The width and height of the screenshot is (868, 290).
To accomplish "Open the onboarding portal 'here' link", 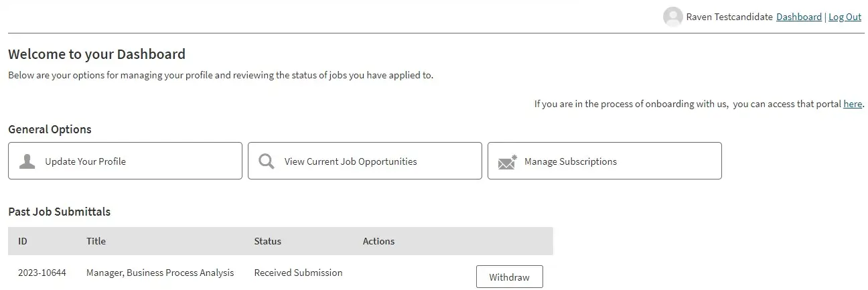I will pyautogui.click(x=852, y=104).
